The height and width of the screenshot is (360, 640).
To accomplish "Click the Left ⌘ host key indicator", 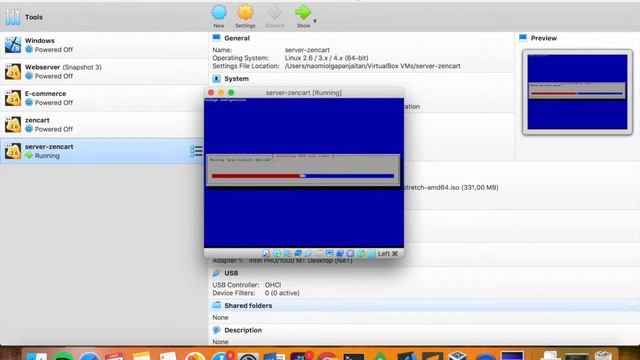I will click(x=388, y=253).
